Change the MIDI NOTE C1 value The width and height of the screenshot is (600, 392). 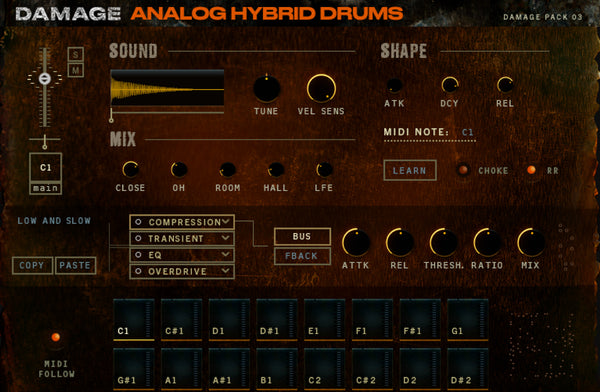468,132
